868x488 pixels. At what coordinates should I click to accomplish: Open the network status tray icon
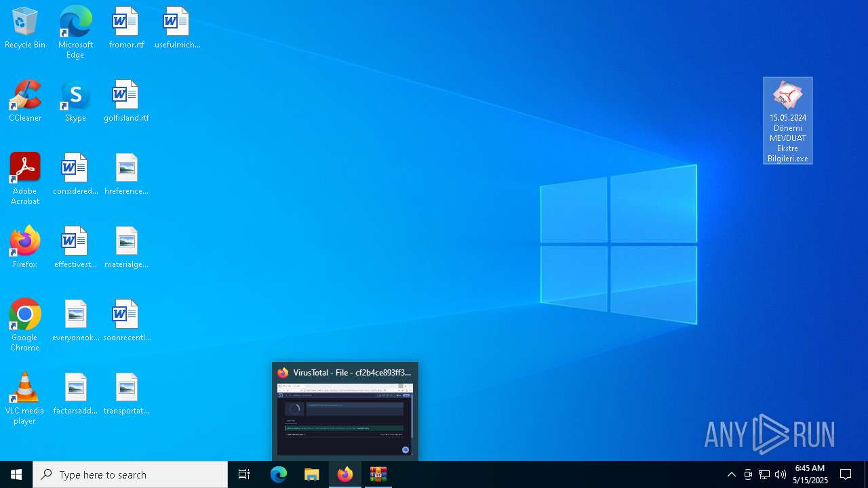point(764,474)
